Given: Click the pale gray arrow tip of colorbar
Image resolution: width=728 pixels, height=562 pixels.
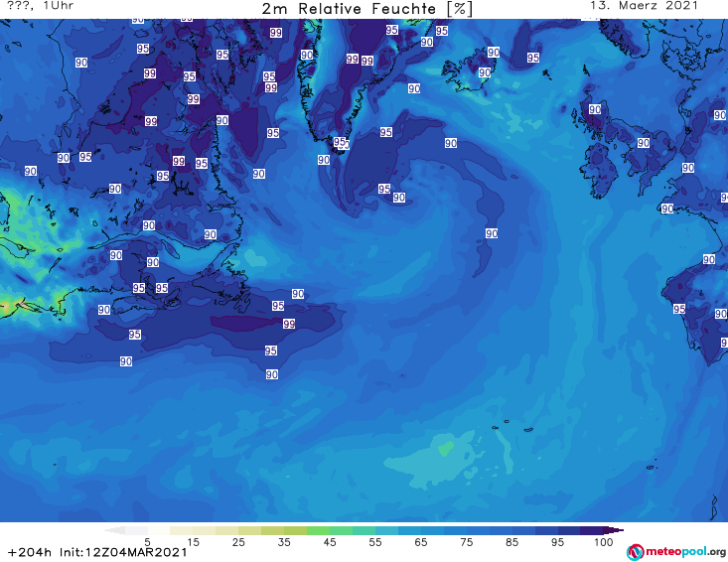Looking at the screenshot, I should tap(114, 530).
